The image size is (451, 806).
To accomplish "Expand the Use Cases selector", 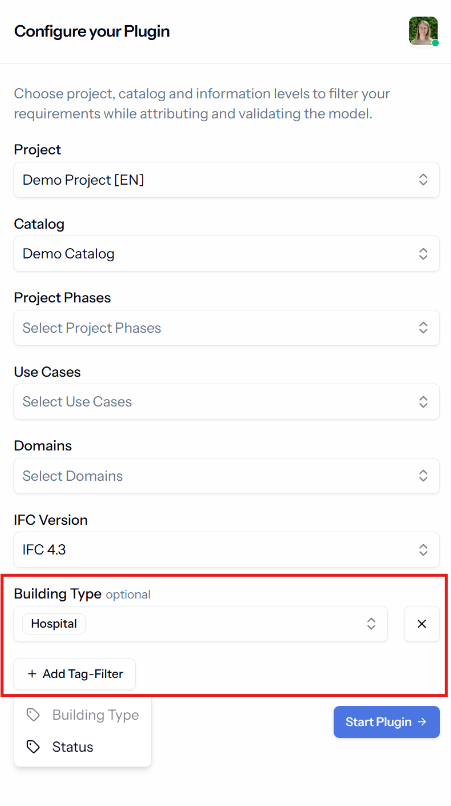I will (x=226, y=401).
